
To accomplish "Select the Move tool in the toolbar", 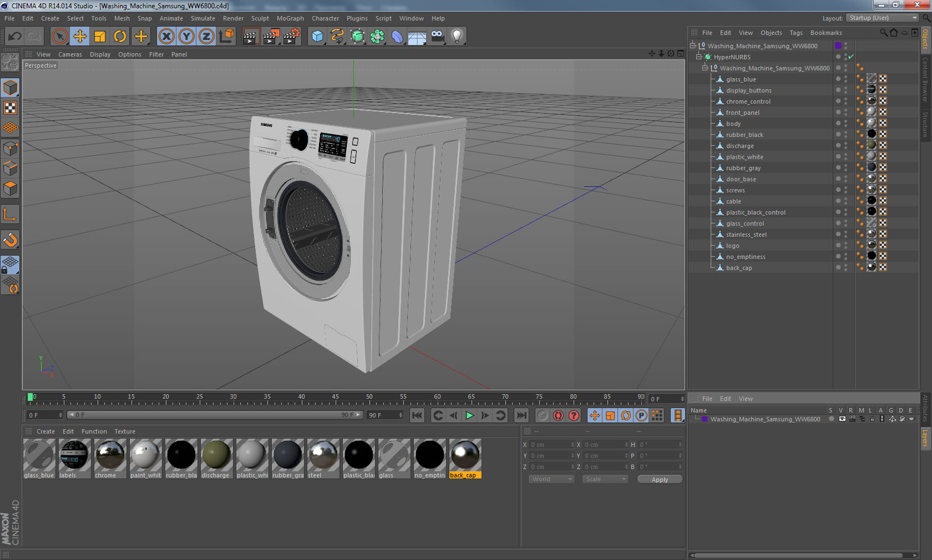I will pos(80,37).
